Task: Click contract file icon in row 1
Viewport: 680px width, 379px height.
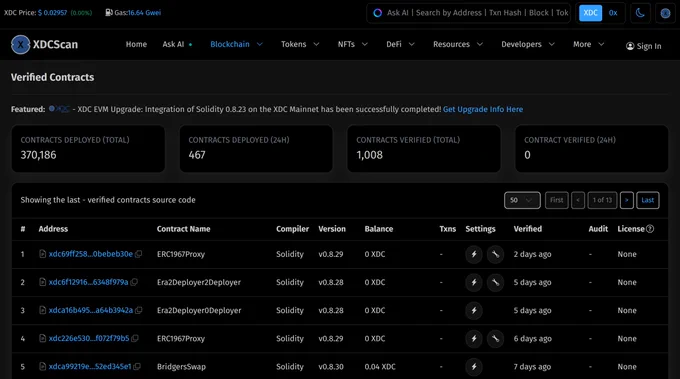Action: [42, 254]
